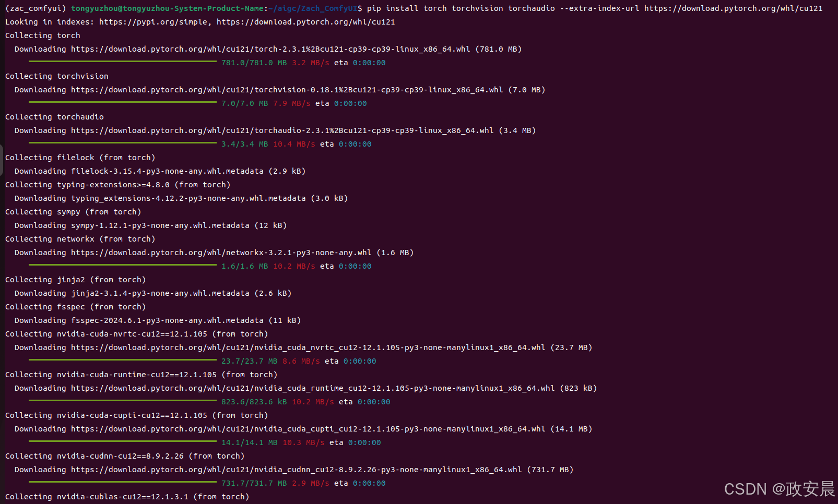Screen dimensions: 838x504
Task: Click the nvidia_cudnn_cu12 wheel URL
Action: coord(297,470)
